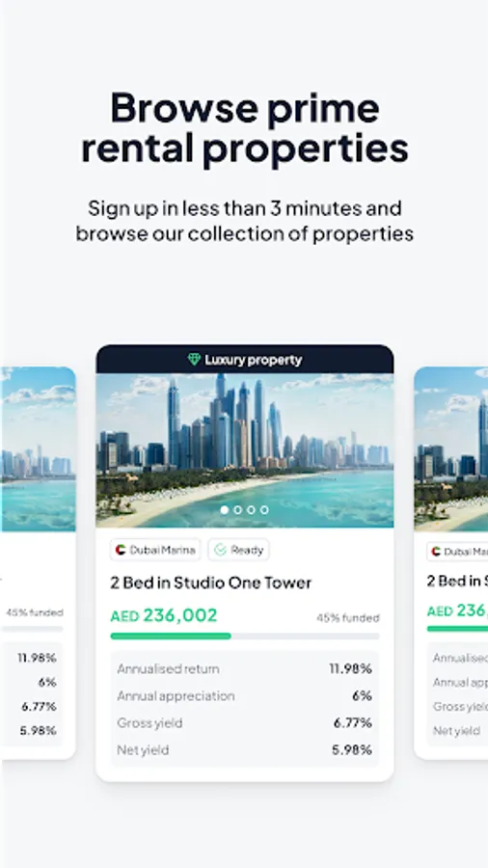Select the first carousel dot on image
Screen dimensions: 488x868
point(225,510)
